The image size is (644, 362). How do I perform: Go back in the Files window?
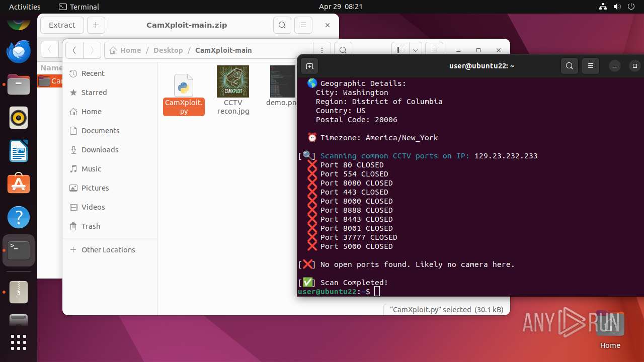[74, 50]
